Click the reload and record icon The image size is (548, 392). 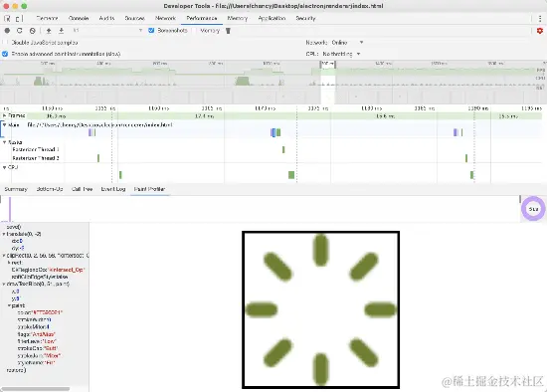(x=20, y=31)
